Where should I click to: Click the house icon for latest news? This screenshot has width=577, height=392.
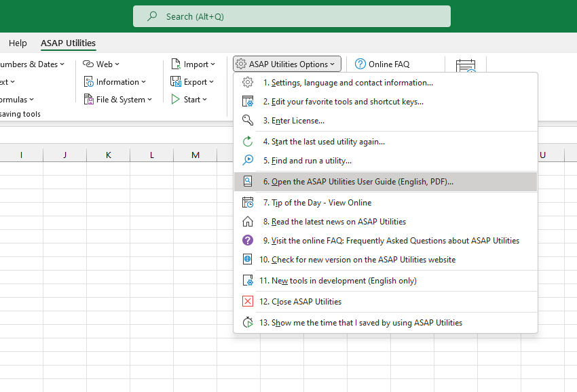click(248, 222)
